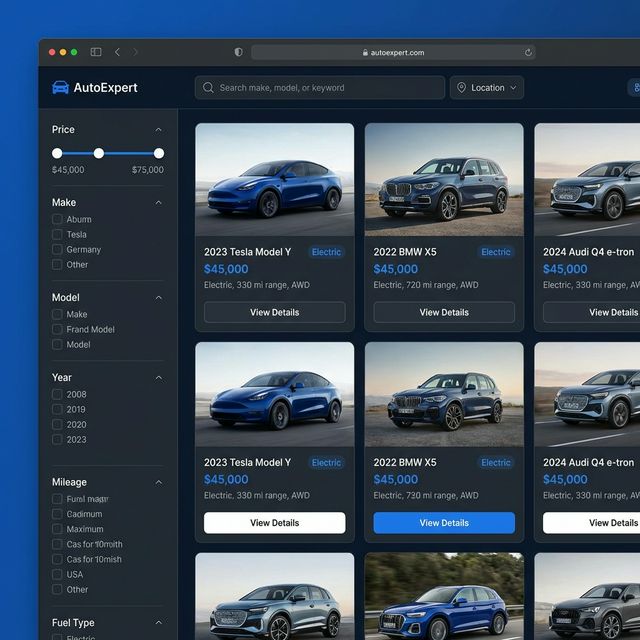Screen dimensions: 640x640
Task: Click the partially visible blue header button
Action: pyautogui.click(x=634, y=87)
